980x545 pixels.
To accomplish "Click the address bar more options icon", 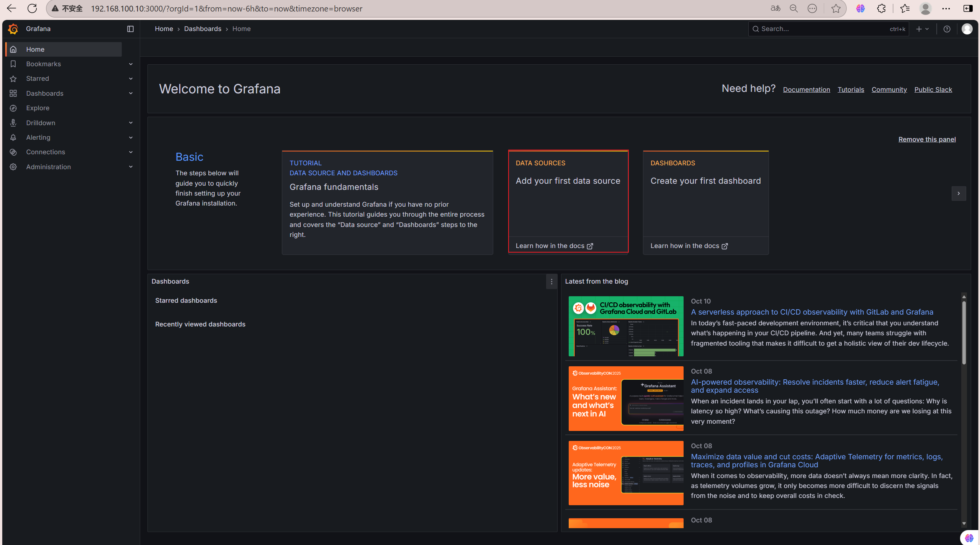I will pyautogui.click(x=812, y=8).
